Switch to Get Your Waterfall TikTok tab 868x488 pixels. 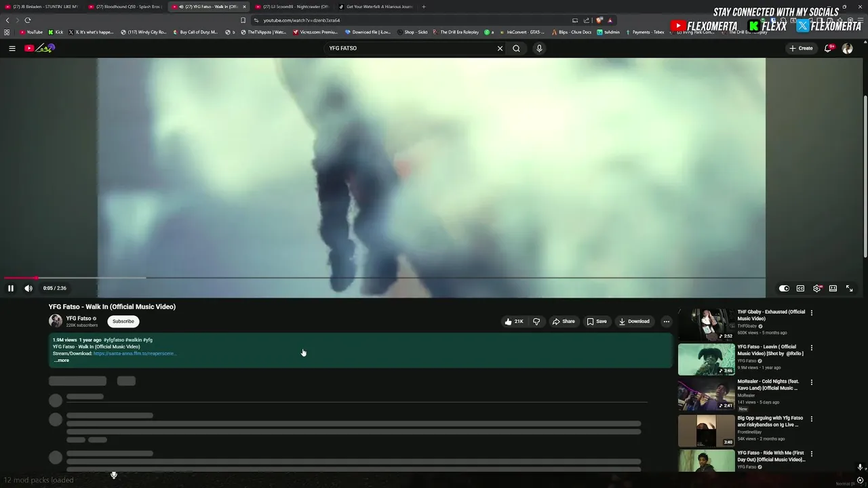376,7
